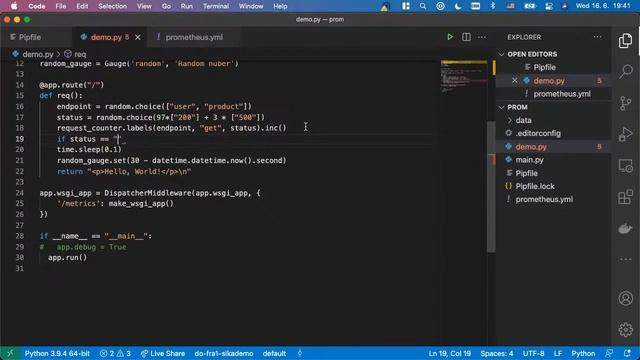640x360 pixels.
Task: Open the Accounts menu
Action: tap(625, 298)
